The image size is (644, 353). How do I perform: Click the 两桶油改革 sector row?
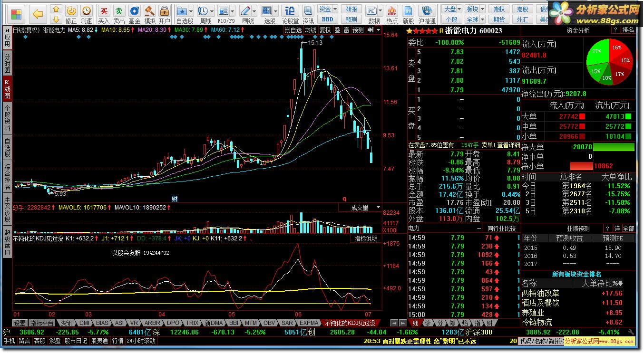578,294
